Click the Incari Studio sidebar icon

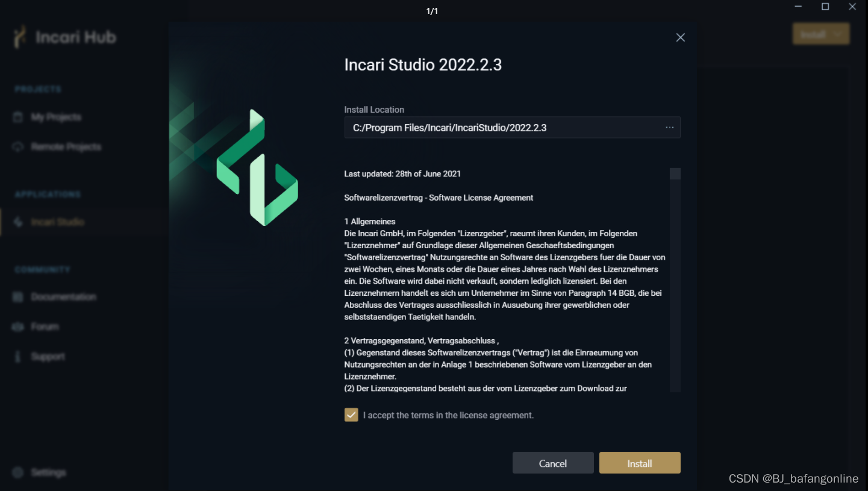point(18,222)
